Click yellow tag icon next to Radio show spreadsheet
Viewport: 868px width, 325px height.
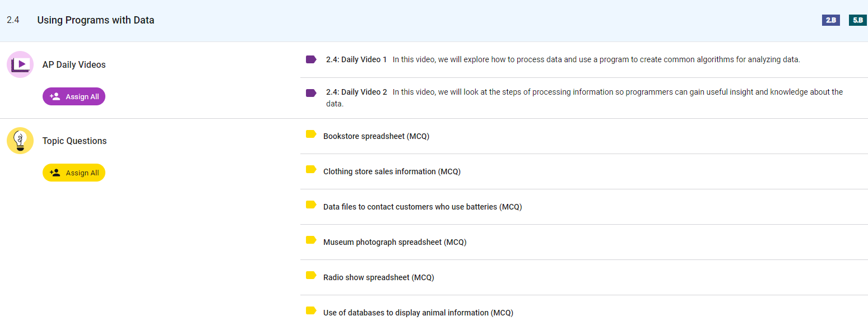coord(311,276)
